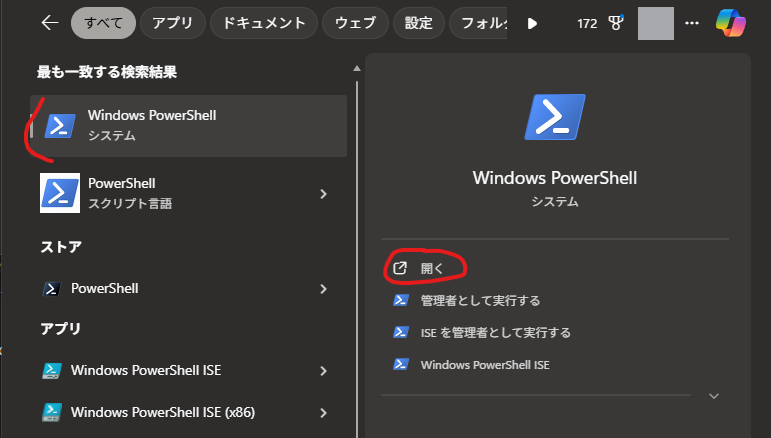Click the 開く external-link icon
This screenshot has width=771, height=438.
point(400,268)
